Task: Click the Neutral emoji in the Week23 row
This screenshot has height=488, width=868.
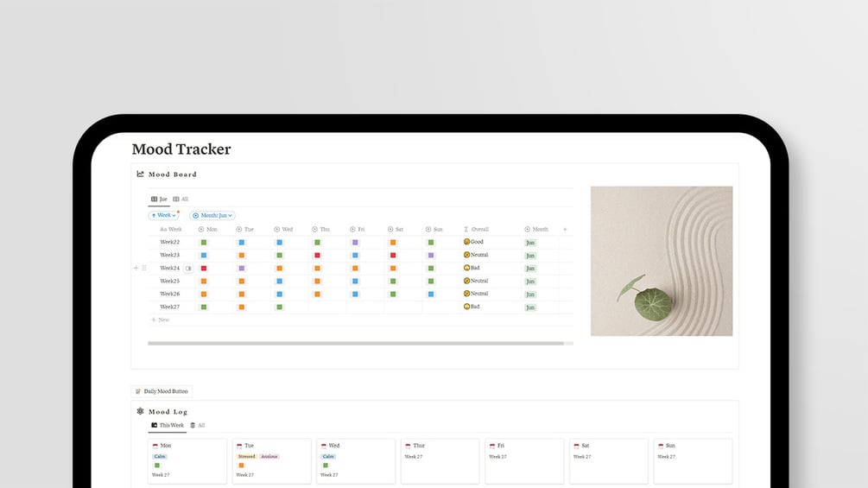Action: [466, 255]
